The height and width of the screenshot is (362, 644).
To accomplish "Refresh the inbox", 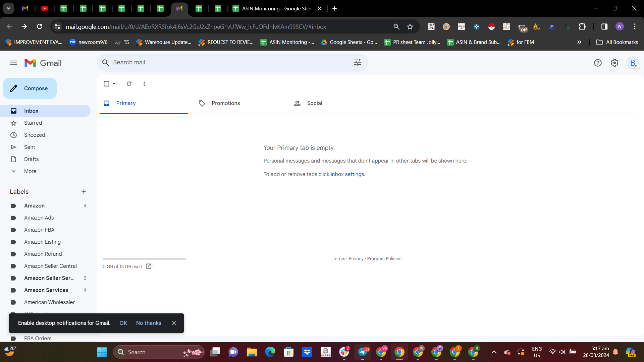I will click(129, 84).
